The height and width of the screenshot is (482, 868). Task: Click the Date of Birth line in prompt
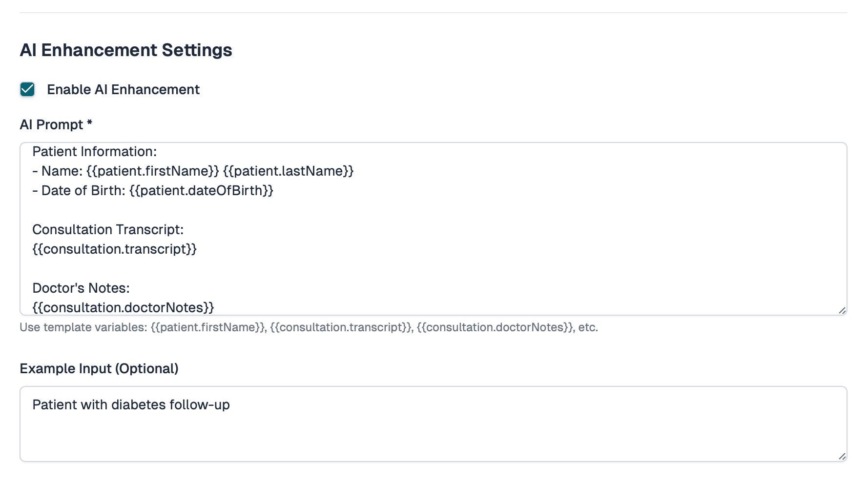point(152,191)
